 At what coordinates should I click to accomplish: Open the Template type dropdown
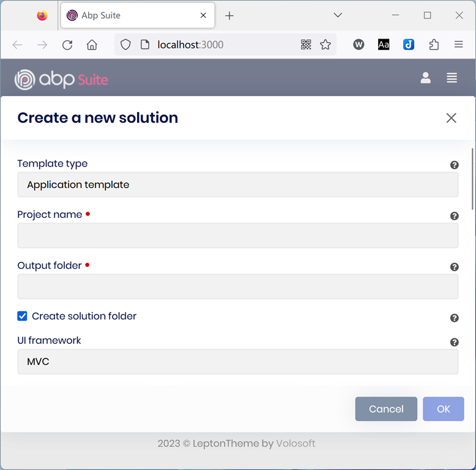tap(237, 184)
